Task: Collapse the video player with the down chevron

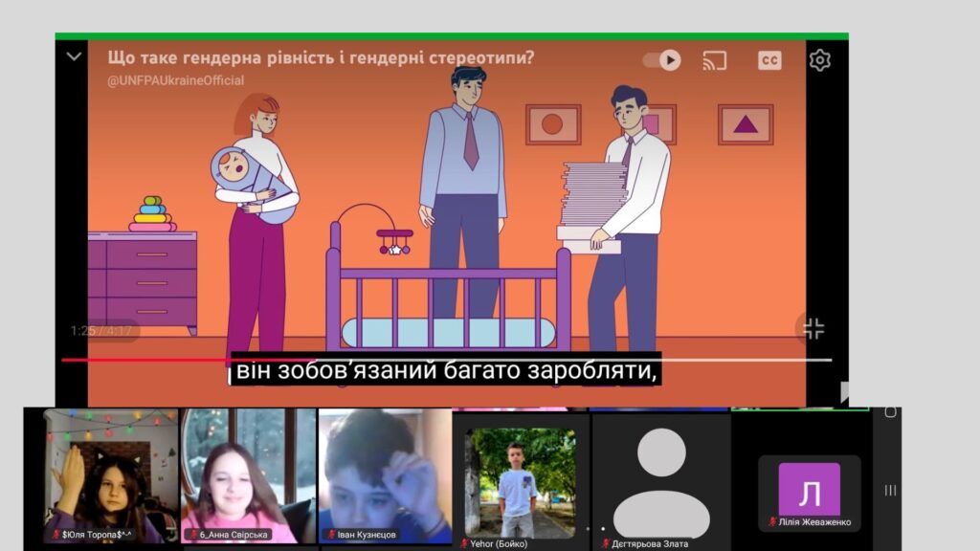Action: [x=74, y=57]
